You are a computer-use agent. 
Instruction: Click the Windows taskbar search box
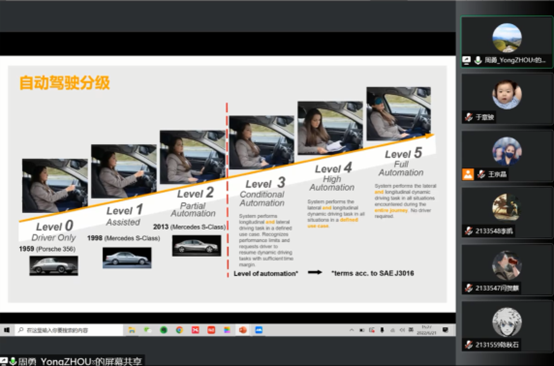(x=69, y=330)
